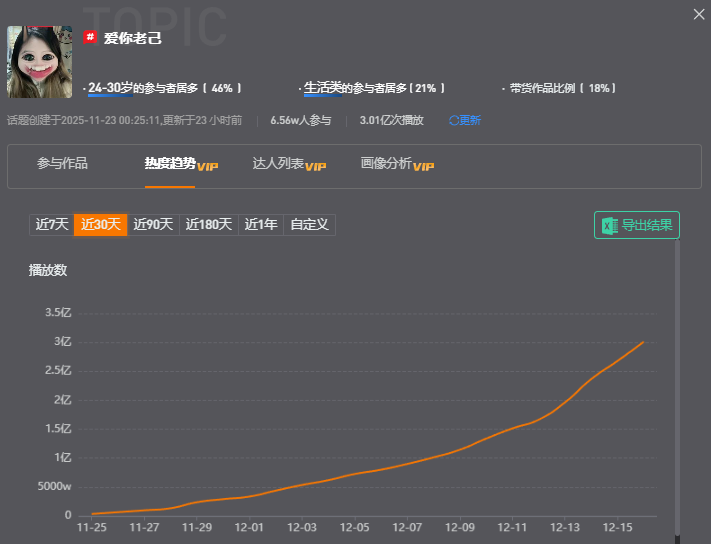Click the Excel icon on export button

coord(608,225)
